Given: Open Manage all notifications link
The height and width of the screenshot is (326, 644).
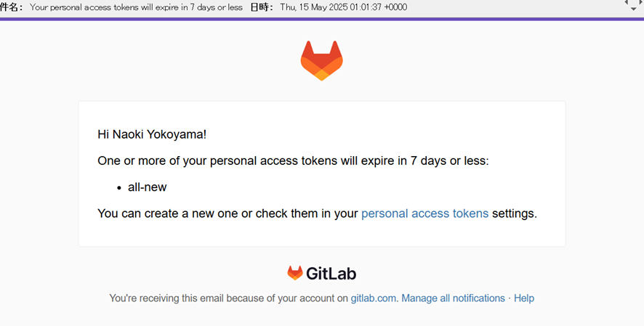Looking at the screenshot, I should pyautogui.click(x=453, y=298).
